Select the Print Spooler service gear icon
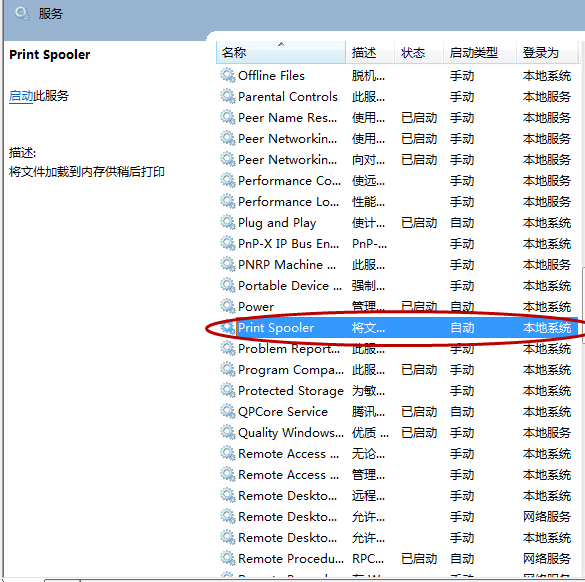Screen dimensions: 585x582 tap(228, 328)
